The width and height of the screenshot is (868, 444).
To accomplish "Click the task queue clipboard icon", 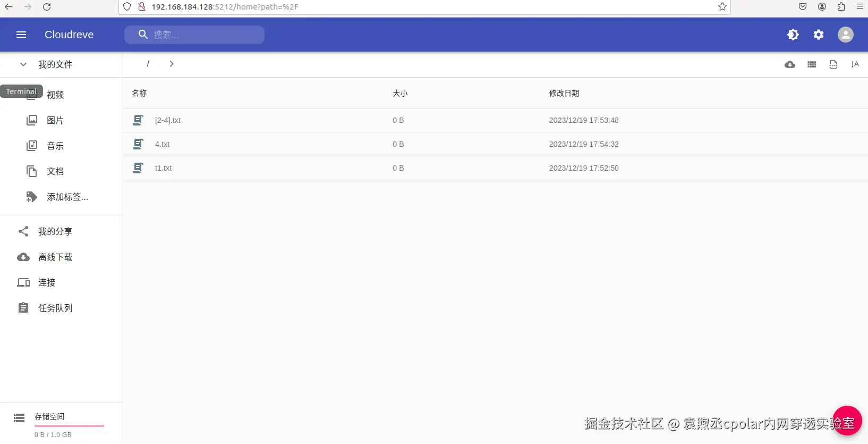I will (23, 308).
